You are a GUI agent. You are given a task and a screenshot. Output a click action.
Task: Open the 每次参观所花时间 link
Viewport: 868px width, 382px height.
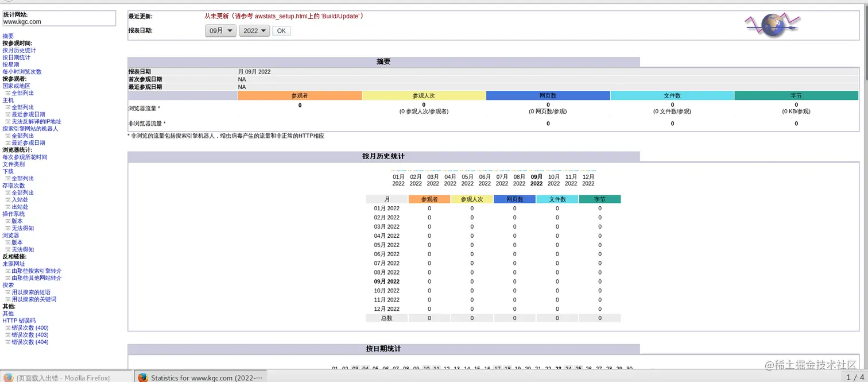(x=25, y=157)
